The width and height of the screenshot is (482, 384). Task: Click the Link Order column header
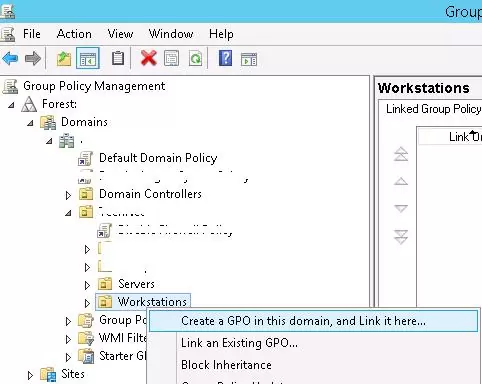(450, 136)
